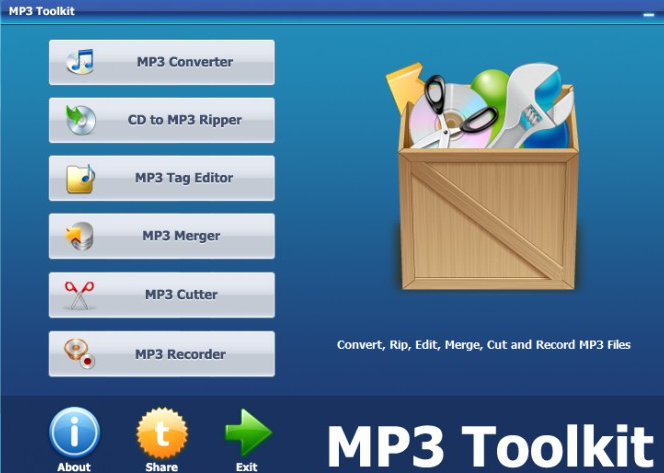
Task: Click the orange Share badge icon
Action: [162, 433]
